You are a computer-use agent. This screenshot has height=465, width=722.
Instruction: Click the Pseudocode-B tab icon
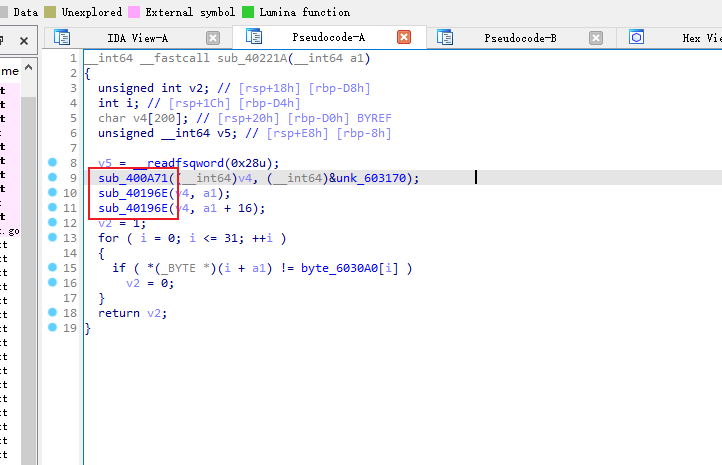click(x=445, y=37)
